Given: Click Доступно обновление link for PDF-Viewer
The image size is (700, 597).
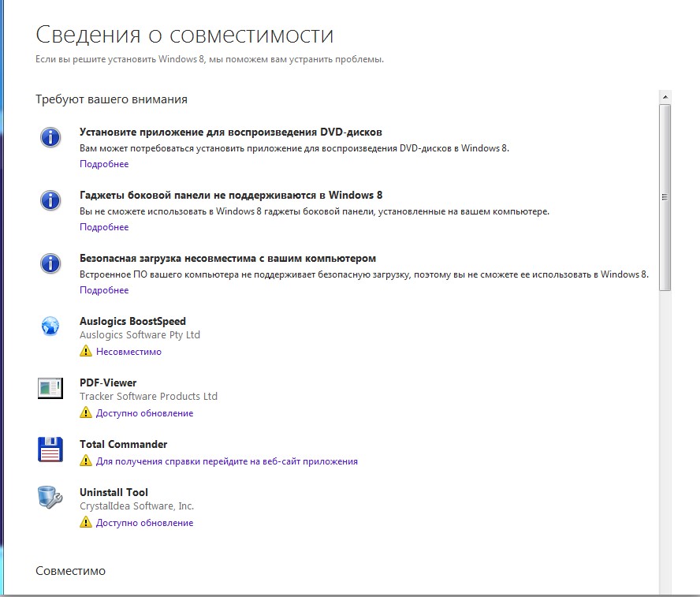Looking at the screenshot, I should point(144,413).
